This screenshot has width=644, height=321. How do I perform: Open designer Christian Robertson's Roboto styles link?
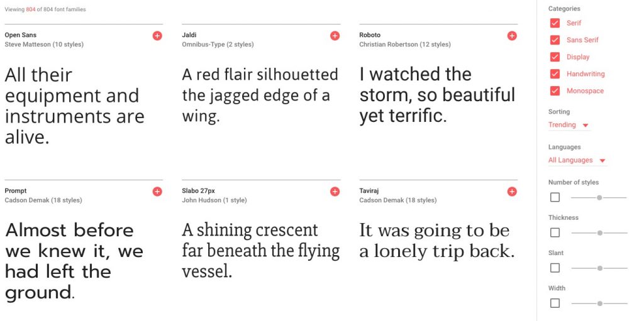pyautogui.click(x=404, y=45)
